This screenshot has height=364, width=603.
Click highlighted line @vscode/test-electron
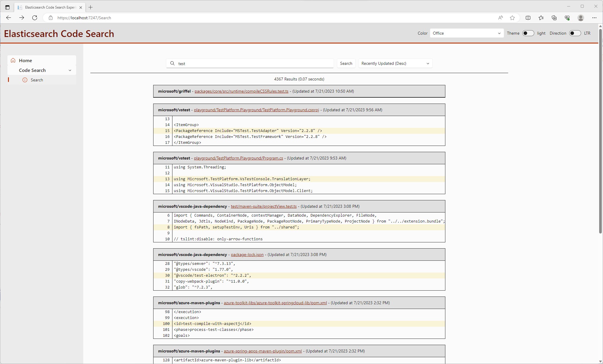[x=299, y=275]
